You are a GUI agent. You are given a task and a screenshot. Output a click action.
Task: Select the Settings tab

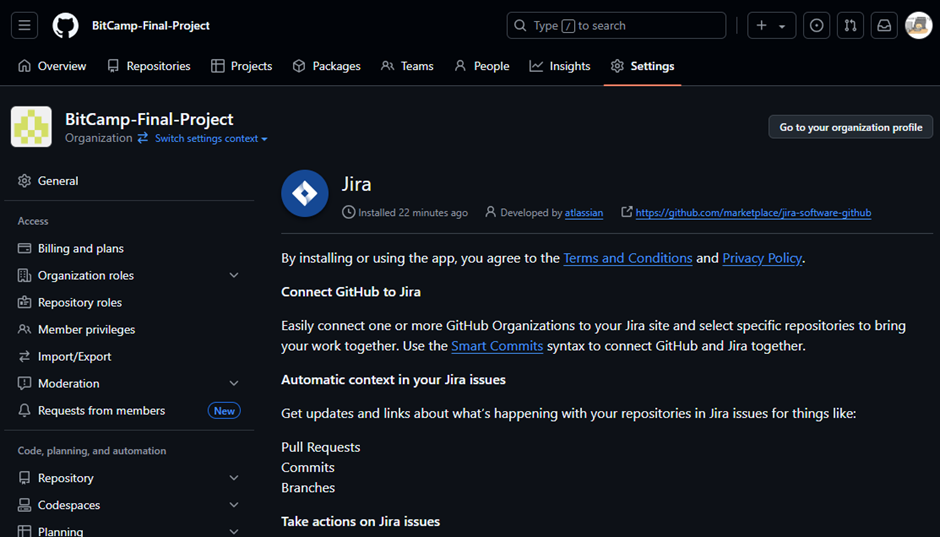(x=643, y=66)
